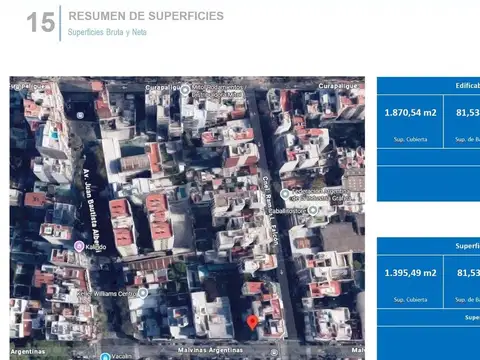Click the centered Malvinas Argentinas street label
This screenshot has height=360, width=480.
point(210,350)
